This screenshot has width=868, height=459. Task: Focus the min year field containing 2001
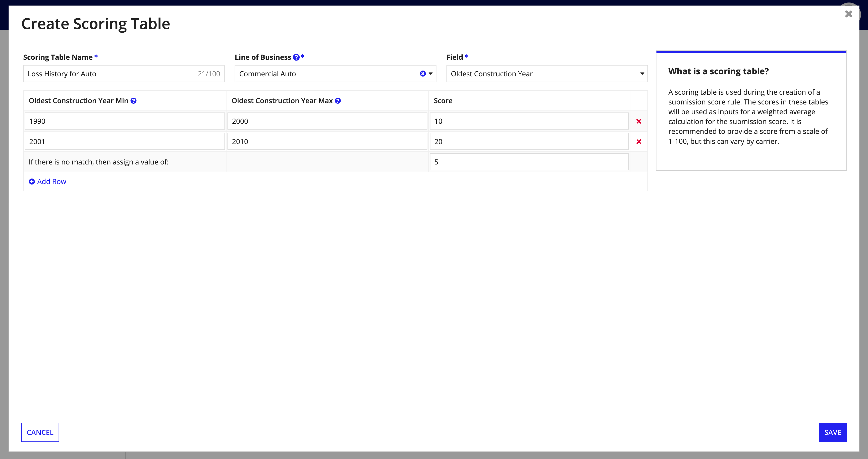pos(125,142)
